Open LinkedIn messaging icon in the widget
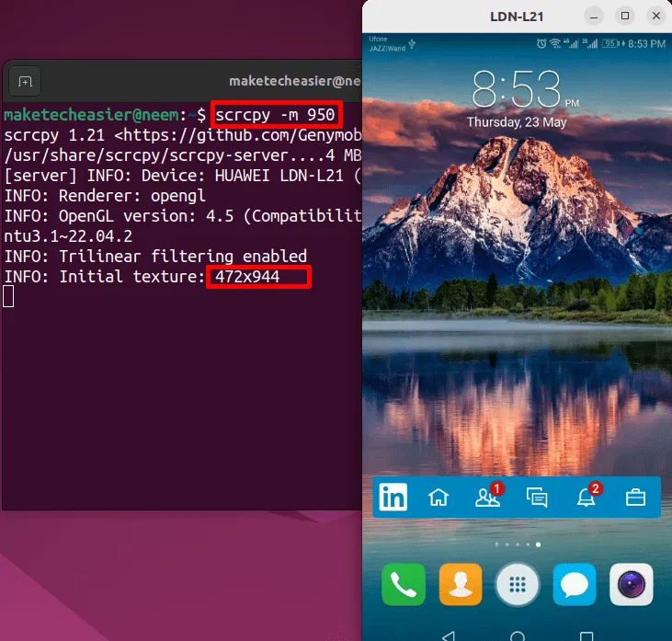This screenshot has height=641, width=672. (537, 498)
